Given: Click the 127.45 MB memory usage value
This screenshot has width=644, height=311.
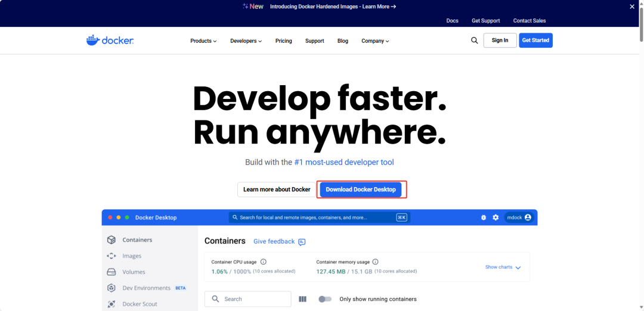Looking at the screenshot, I should (x=330, y=272).
